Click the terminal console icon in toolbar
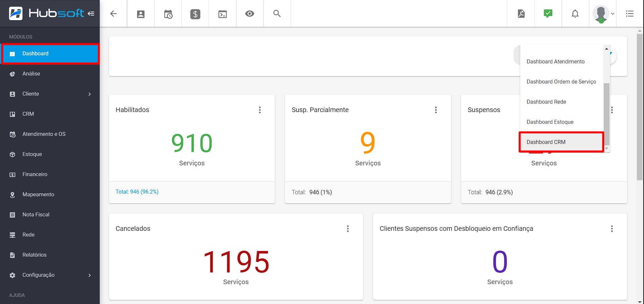 (222, 13)
